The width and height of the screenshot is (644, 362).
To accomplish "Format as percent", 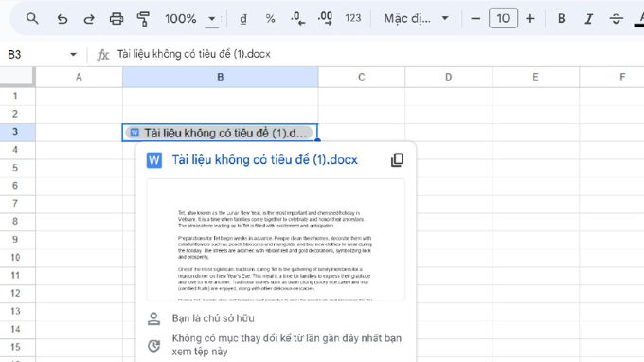I will coord(270,19).
